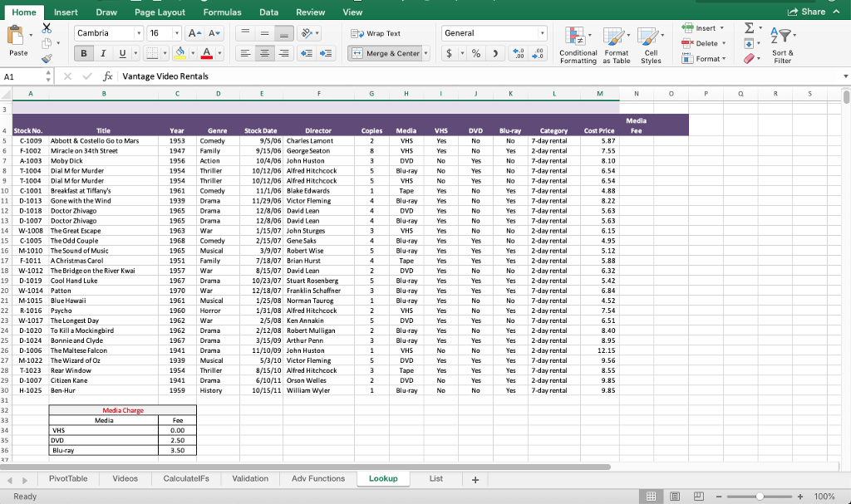Toggle Wrap Text
This screenshot has height=504, width=851.
coord(376,34)
